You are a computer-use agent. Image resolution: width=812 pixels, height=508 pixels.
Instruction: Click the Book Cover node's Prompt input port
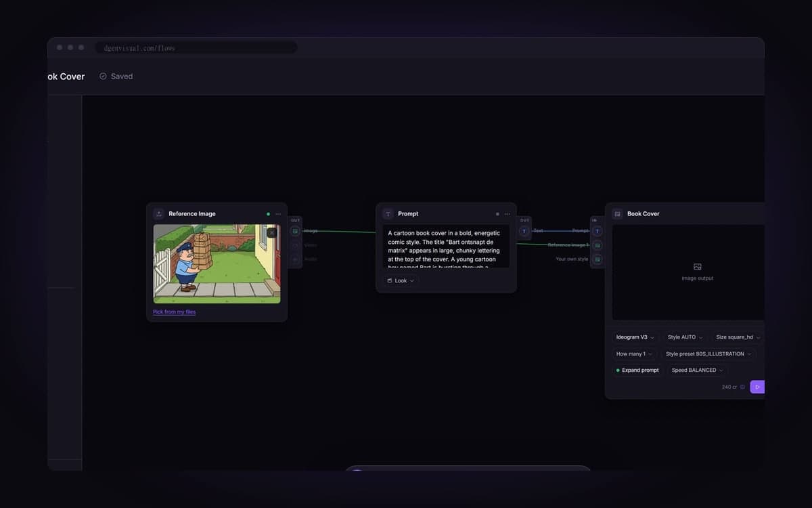point(597,231)
